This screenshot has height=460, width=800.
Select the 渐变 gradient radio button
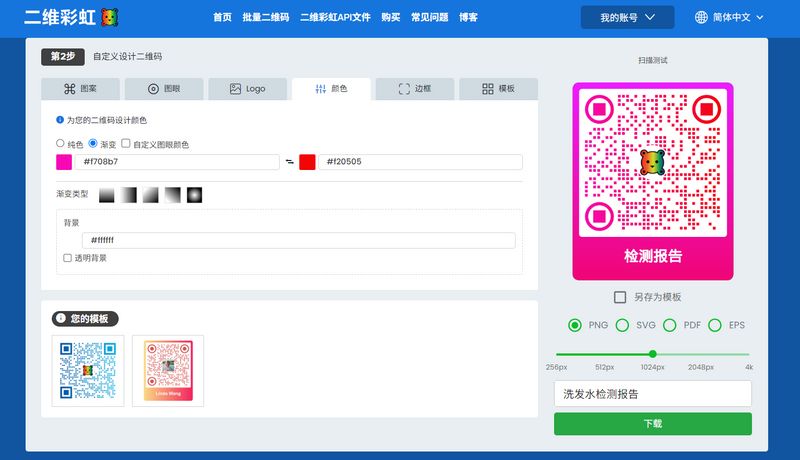pyautogui.click(x=93, y=143)
